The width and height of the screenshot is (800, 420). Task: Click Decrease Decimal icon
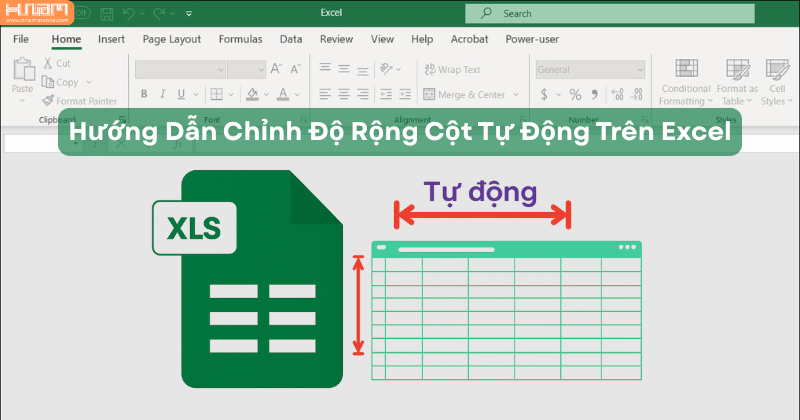637,94
